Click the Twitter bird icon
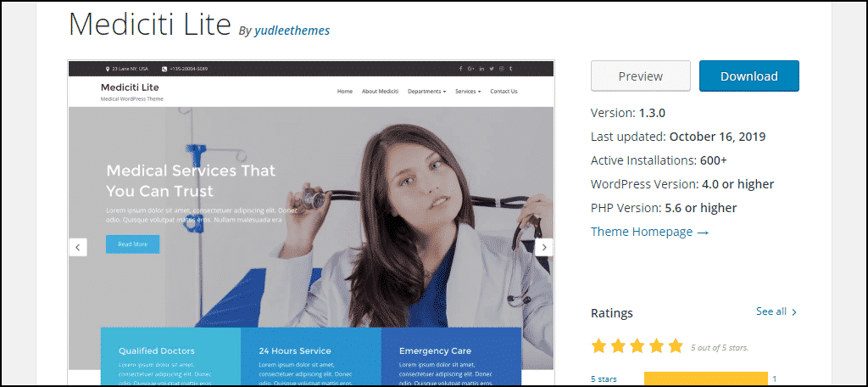 [492, 69]
